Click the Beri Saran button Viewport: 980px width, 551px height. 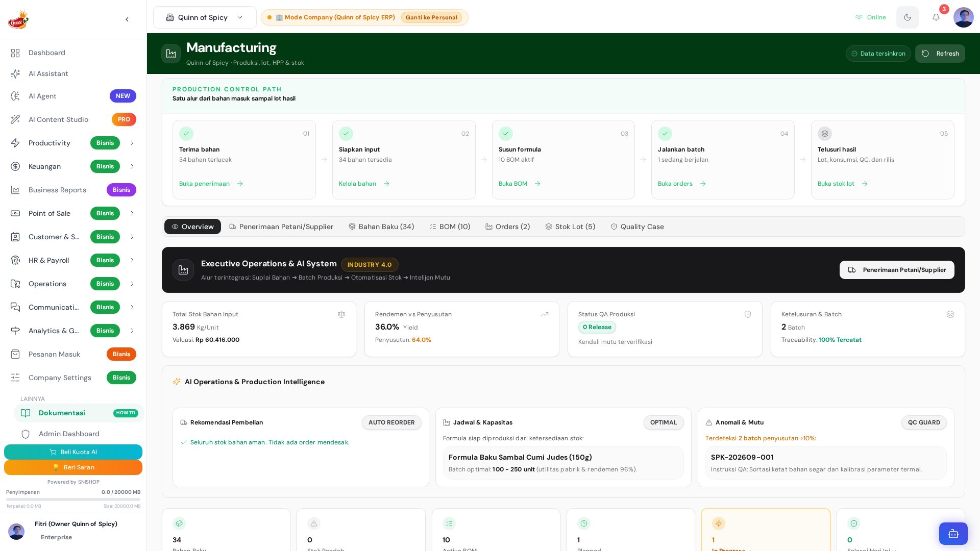click(x=73, y=467)
